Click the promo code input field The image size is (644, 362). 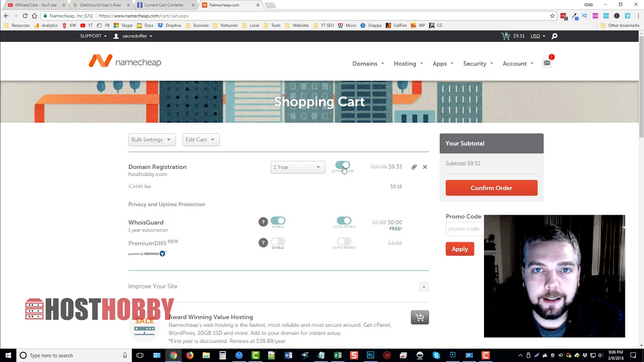[x=464, y=229]
